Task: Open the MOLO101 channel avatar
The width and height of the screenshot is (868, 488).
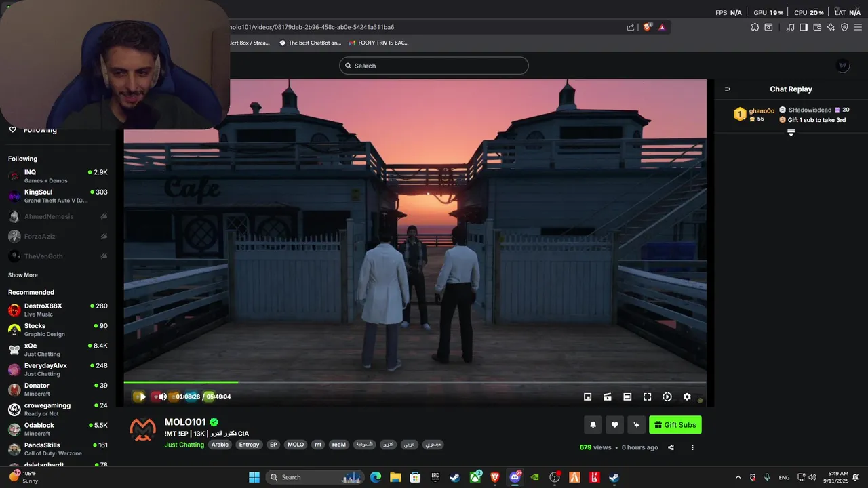Action: 142,429
